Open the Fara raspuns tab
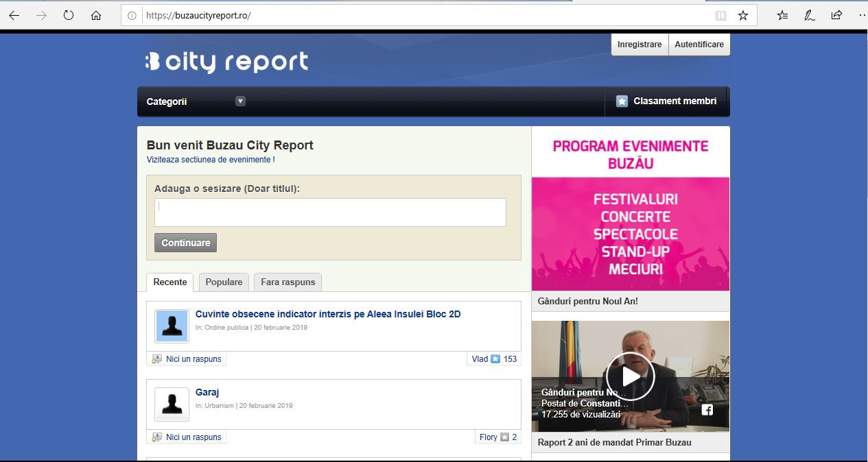 288,282
